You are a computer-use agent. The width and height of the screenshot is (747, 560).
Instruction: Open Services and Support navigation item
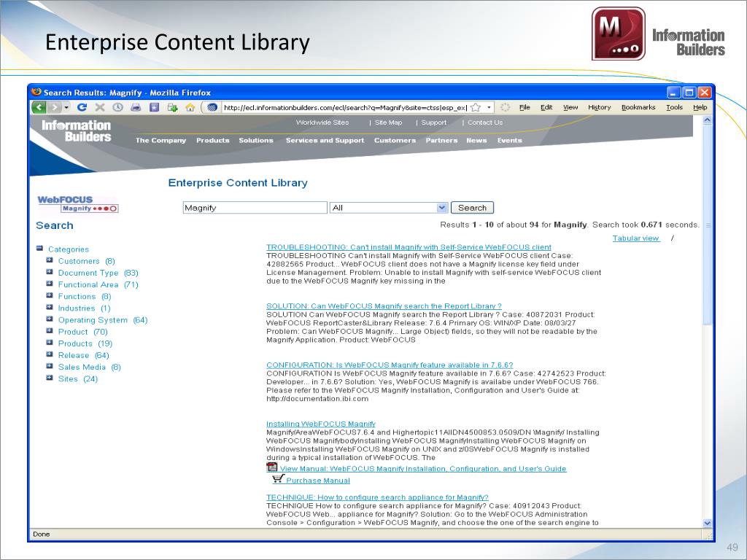click(325, 141)
